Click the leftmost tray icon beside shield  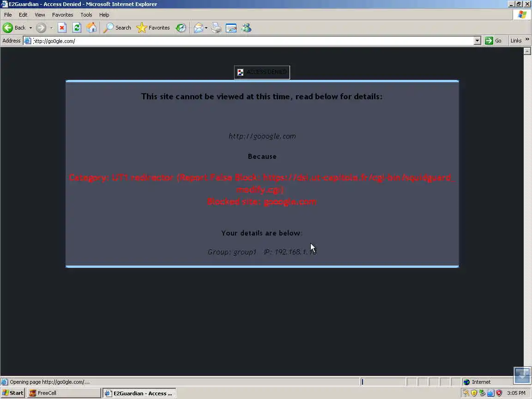pos(466,393)
